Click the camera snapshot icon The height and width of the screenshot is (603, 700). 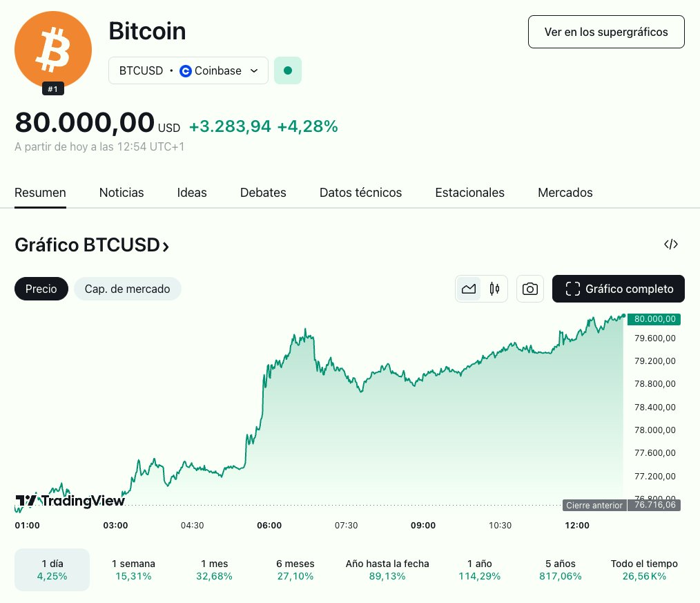[530, 289]
